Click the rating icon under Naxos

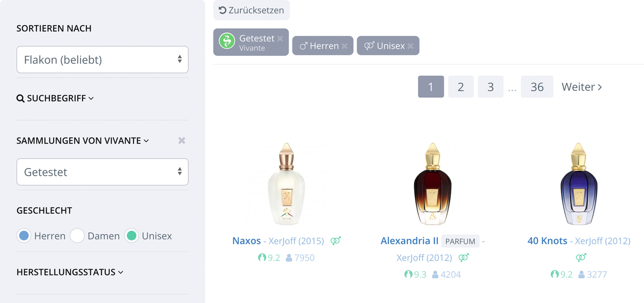[262, 258]
